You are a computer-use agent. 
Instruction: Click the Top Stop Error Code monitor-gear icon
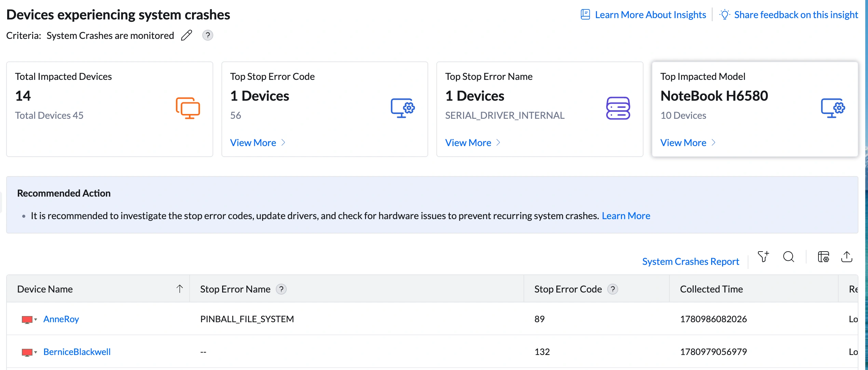click(403, 108)
